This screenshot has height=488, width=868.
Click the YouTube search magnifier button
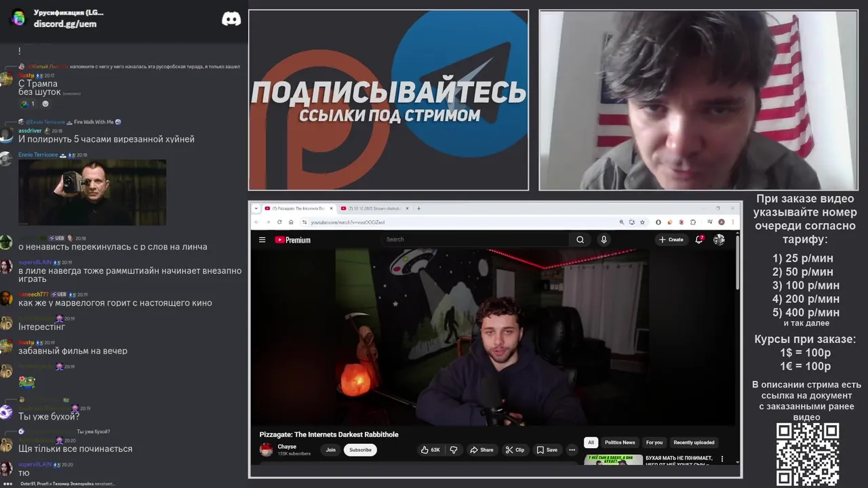(x=580, y=239)
